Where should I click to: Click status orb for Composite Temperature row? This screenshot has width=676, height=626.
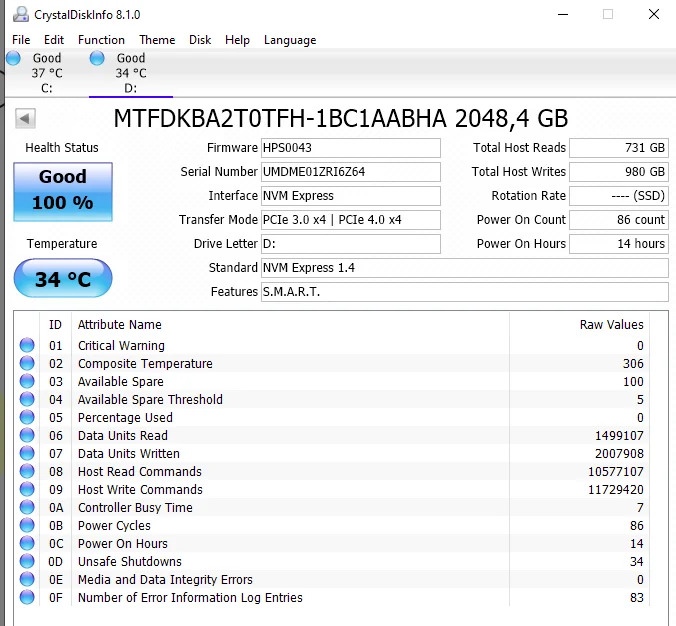point(27,363)
